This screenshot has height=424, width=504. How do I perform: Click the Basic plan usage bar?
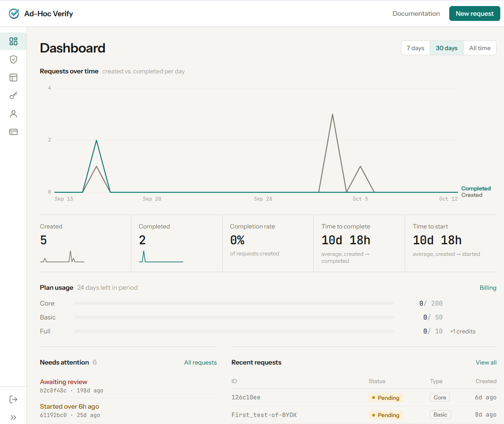(233, 317)
